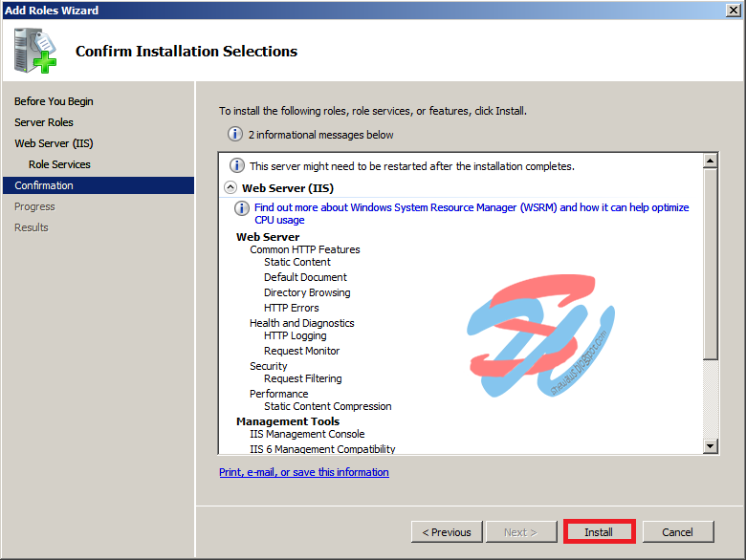Click the server add-role wizard icon
The width and height of the screenshot is (746, 560).
click(35, 51)
